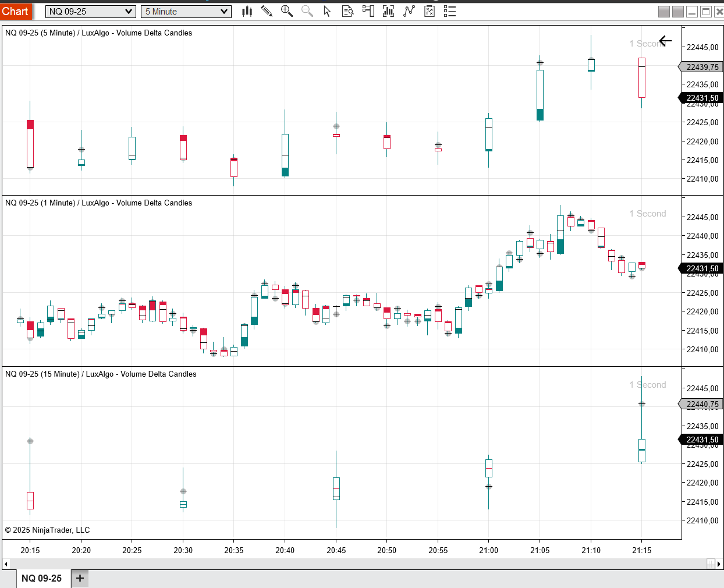
Task: Open the drawing tools pencil icon
Action: coord(267,11)
